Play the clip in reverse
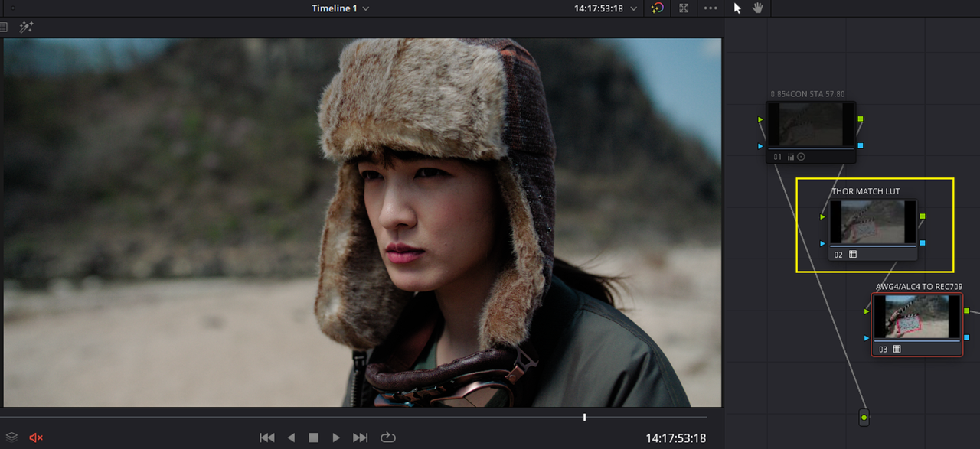Viewport: 980px width, 449px height. [x=291, y=438]
